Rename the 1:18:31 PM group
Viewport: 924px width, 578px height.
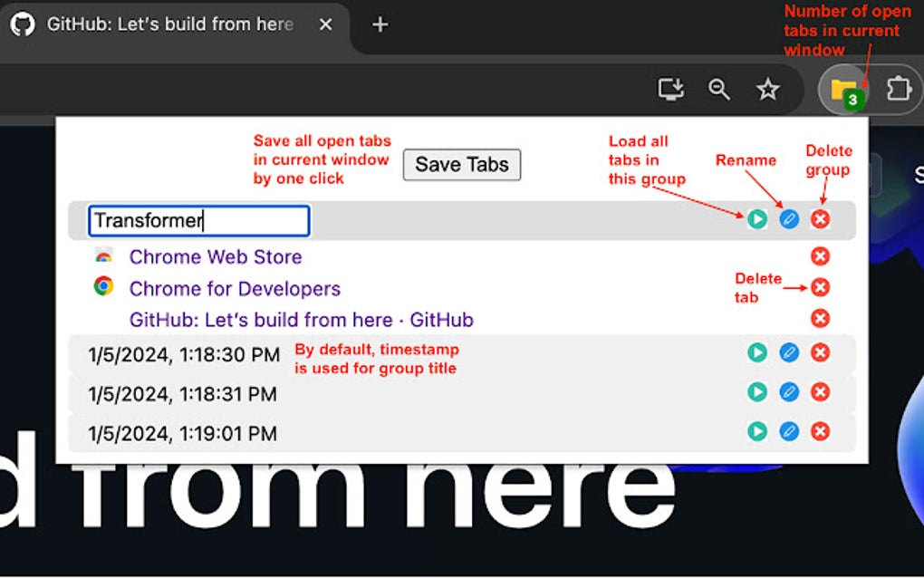click(x=788, y=393)
